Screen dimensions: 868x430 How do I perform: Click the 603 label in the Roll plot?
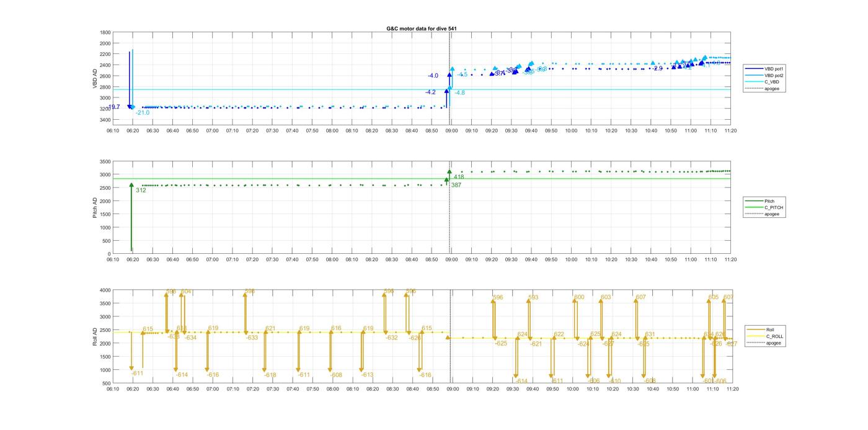pyautogui.click(x=606, y=297)
